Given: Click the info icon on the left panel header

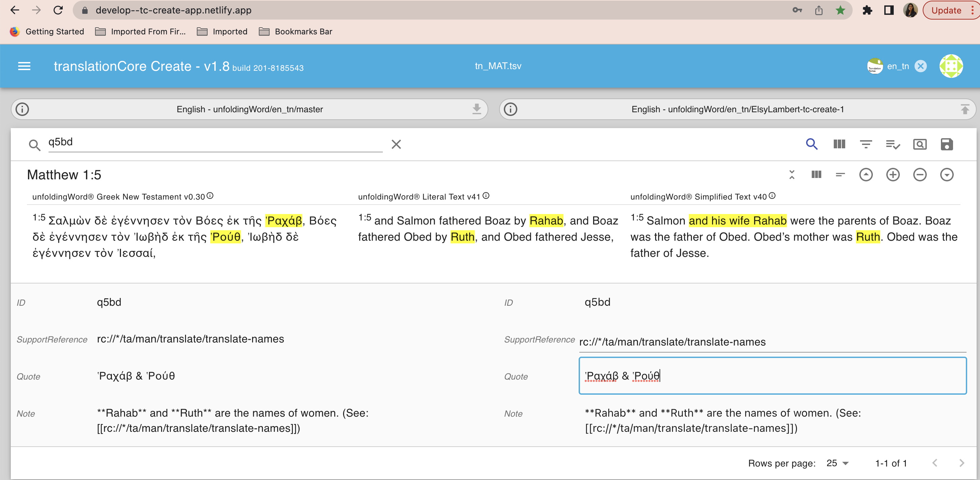Looking at the screenshot, I should click(23, 109).
